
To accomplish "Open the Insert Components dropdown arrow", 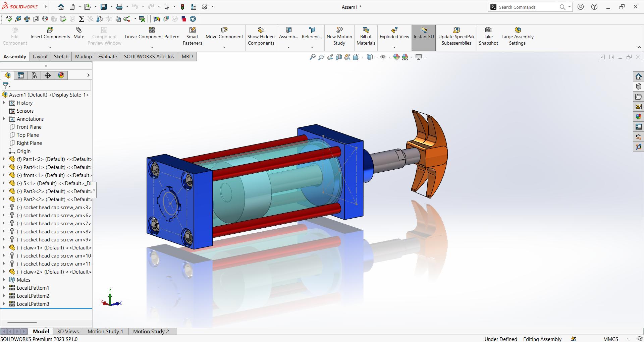I will coord(50,48).
